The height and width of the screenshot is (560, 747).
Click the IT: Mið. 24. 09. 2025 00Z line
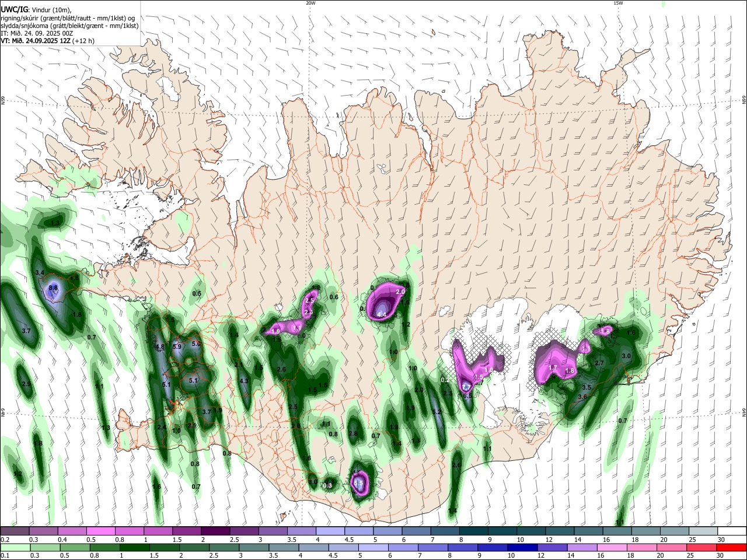coord(37,33)
